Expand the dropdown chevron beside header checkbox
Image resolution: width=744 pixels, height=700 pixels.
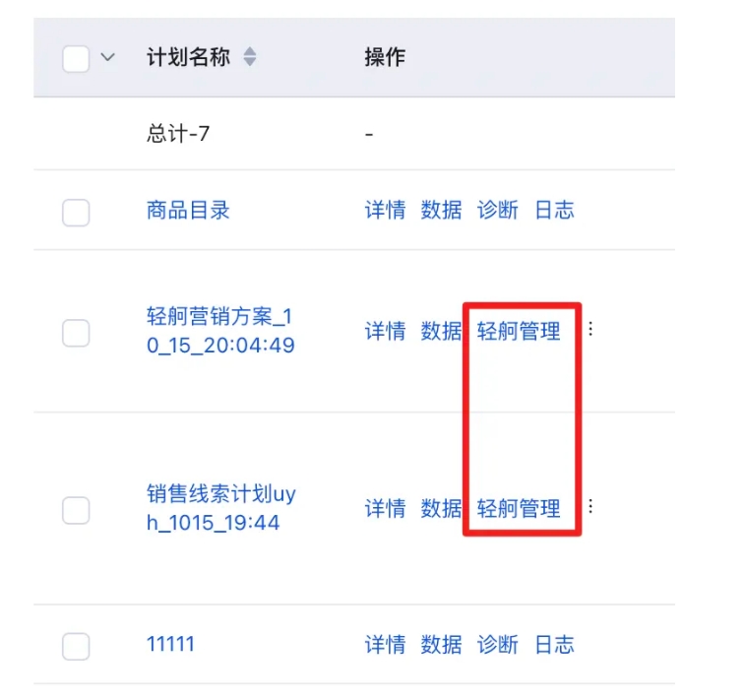click(x=108, y=57)
